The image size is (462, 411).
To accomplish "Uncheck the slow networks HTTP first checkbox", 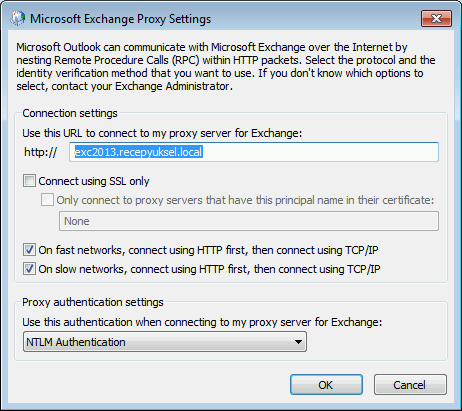I will (x=29, y=269).
